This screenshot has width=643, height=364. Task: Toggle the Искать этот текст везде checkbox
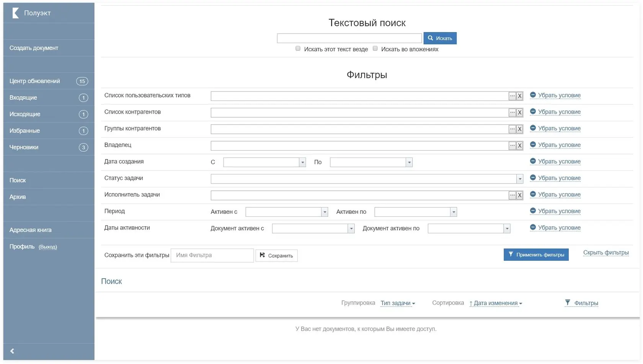(298, 49)
